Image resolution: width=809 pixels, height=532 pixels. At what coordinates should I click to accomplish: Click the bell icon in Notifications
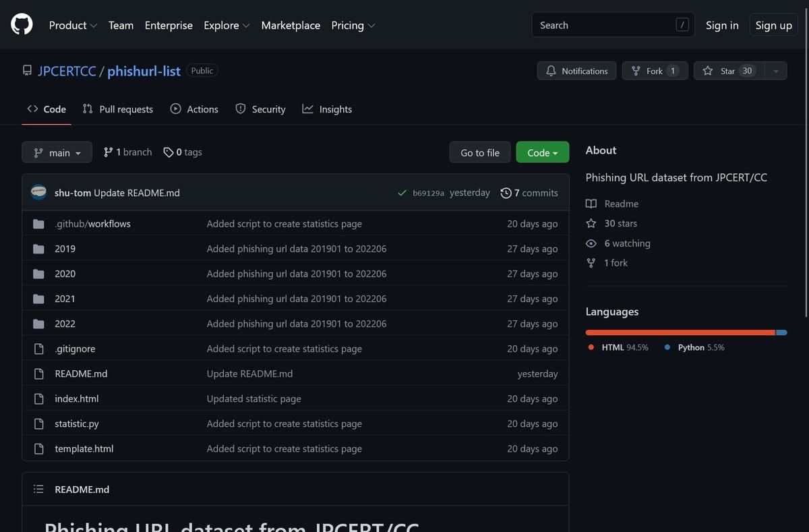[551, 71]
